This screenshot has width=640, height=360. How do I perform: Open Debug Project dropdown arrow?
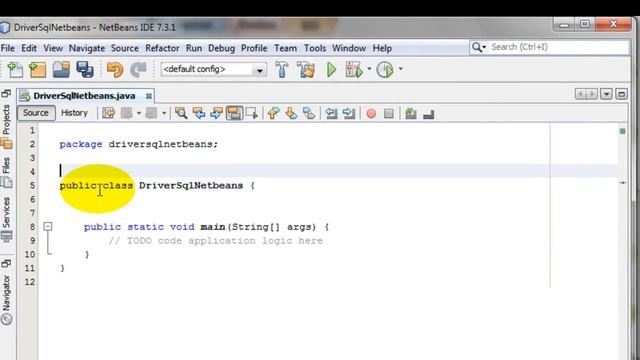click(369, 69)
